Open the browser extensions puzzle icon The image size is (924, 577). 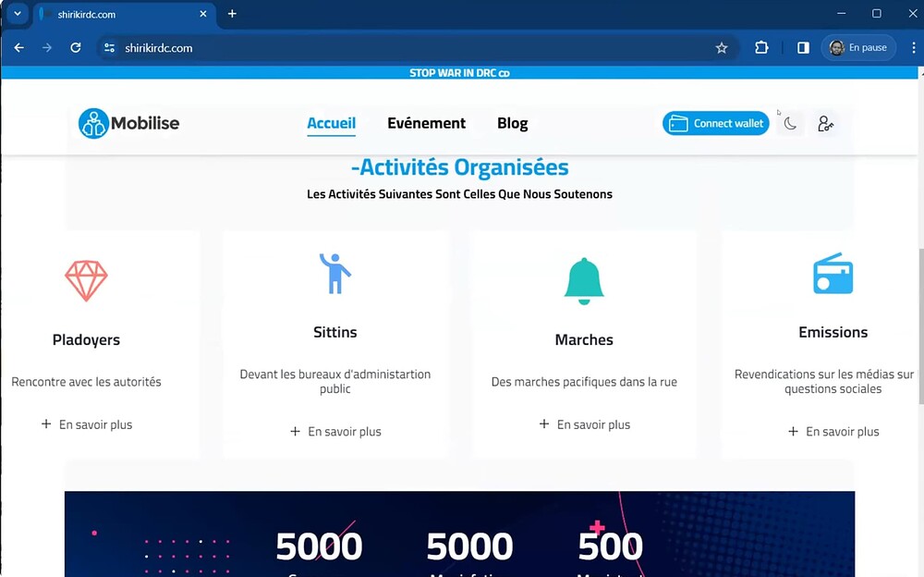coord(761,48)
